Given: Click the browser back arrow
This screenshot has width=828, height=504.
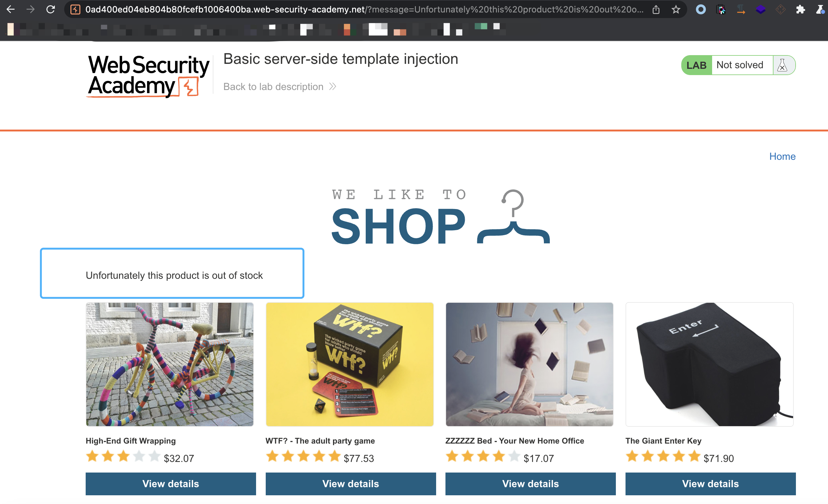Looking at the screenshot, I should tap(10, 9).
